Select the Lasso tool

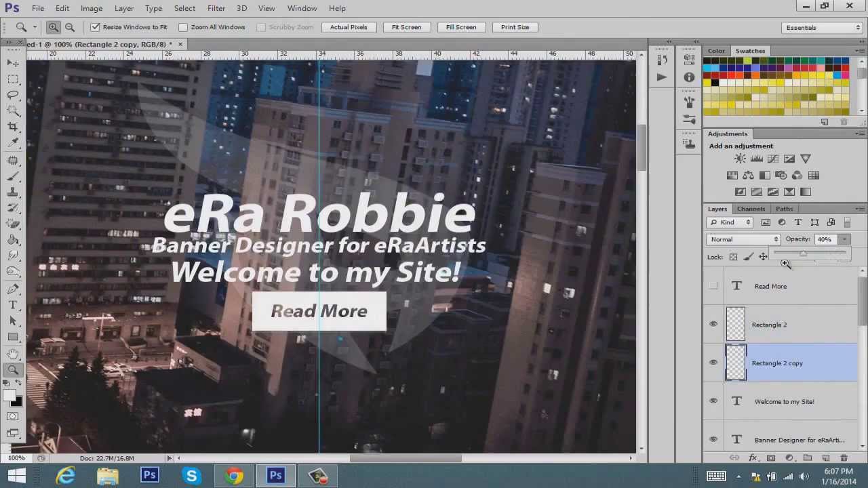(13, 95)
